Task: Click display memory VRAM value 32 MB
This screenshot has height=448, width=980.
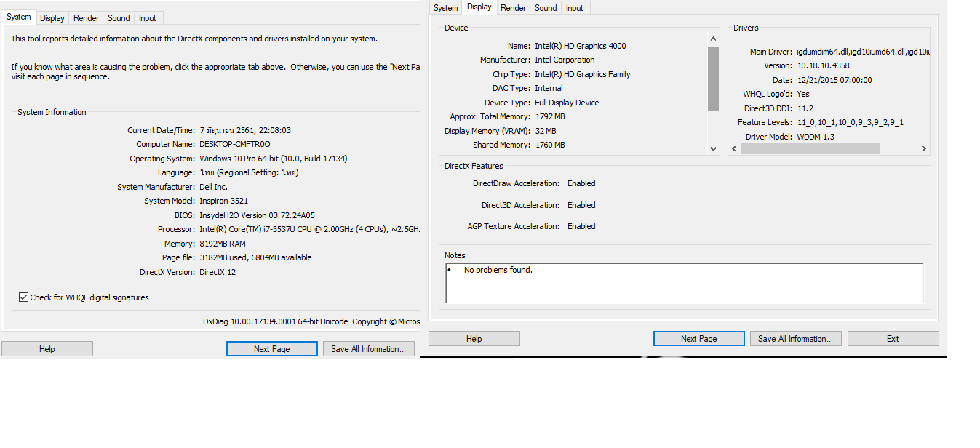Action: point(546,131)
